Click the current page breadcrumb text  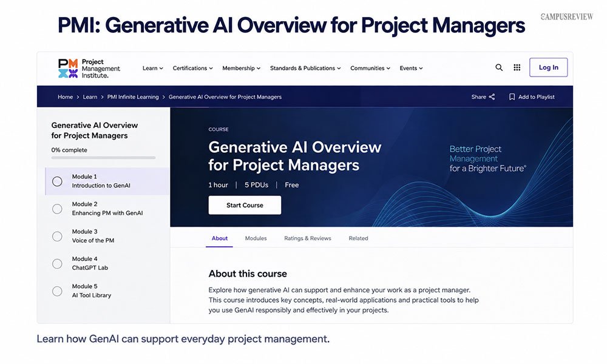click(225, 96)
